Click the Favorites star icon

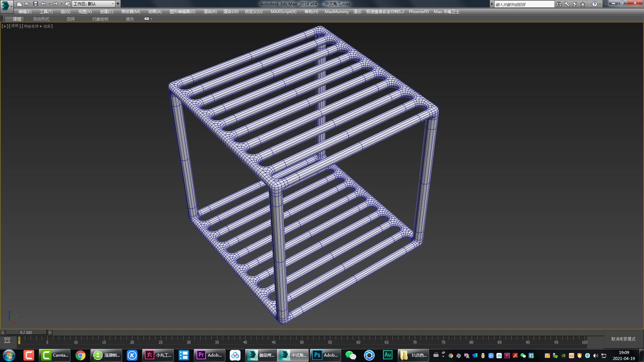coord(583,4)
